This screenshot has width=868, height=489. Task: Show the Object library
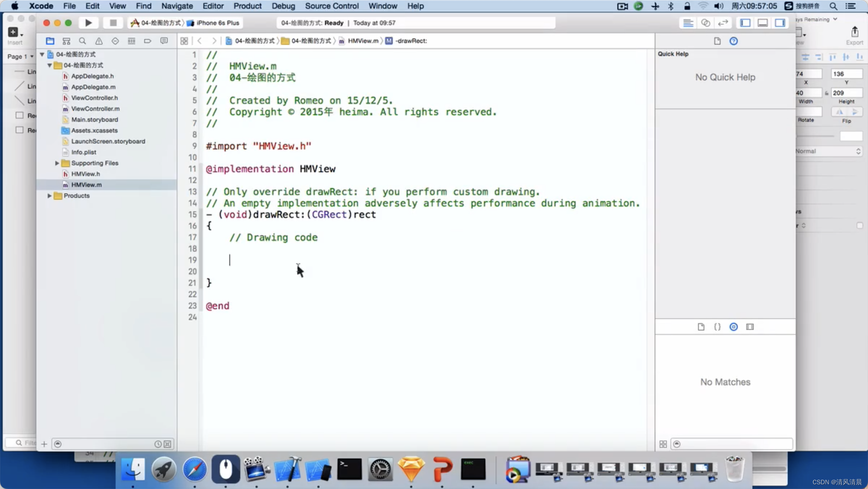[x=733, y=327]
